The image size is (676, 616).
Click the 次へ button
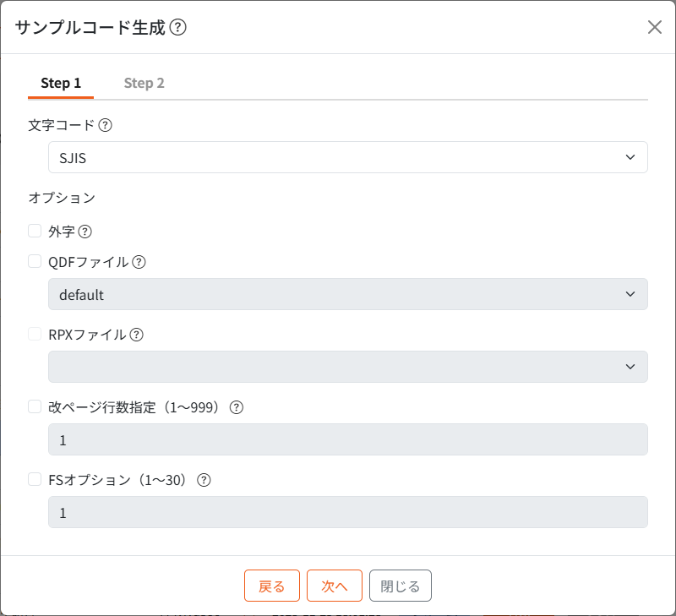click(x=334, y=585)
